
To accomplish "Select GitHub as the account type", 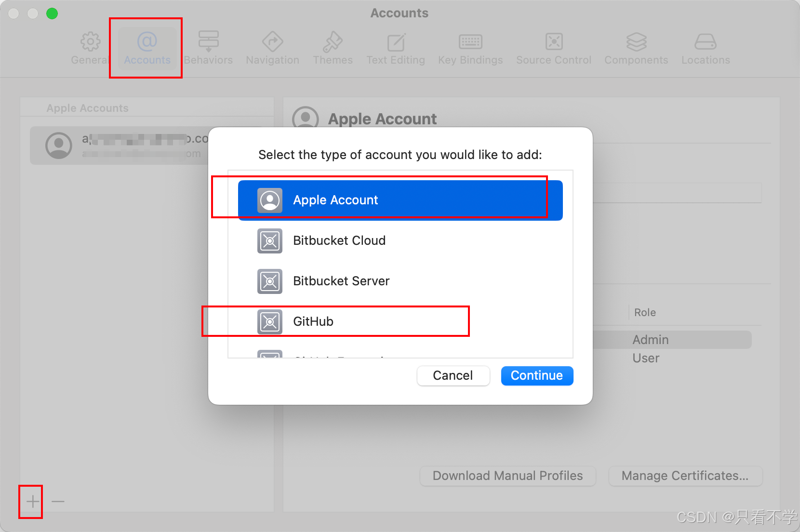I will tap(400, 322).
